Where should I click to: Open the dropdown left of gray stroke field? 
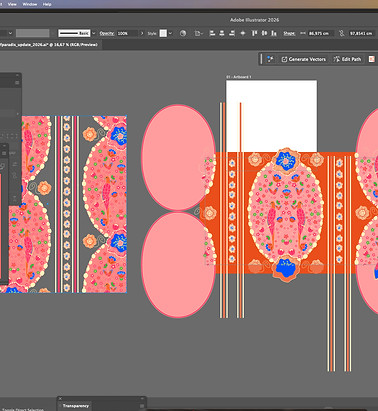pyautogui.click(x=10, y=33)
